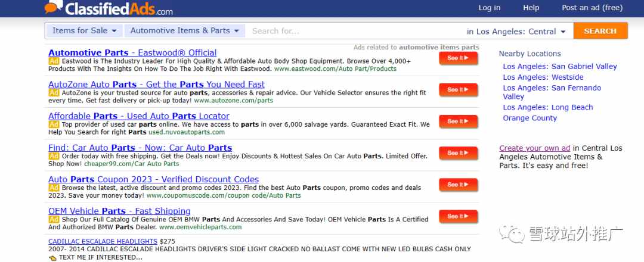
Task: Click See It button for Car Auto Parts ad
Action: (x=459, y=153)
